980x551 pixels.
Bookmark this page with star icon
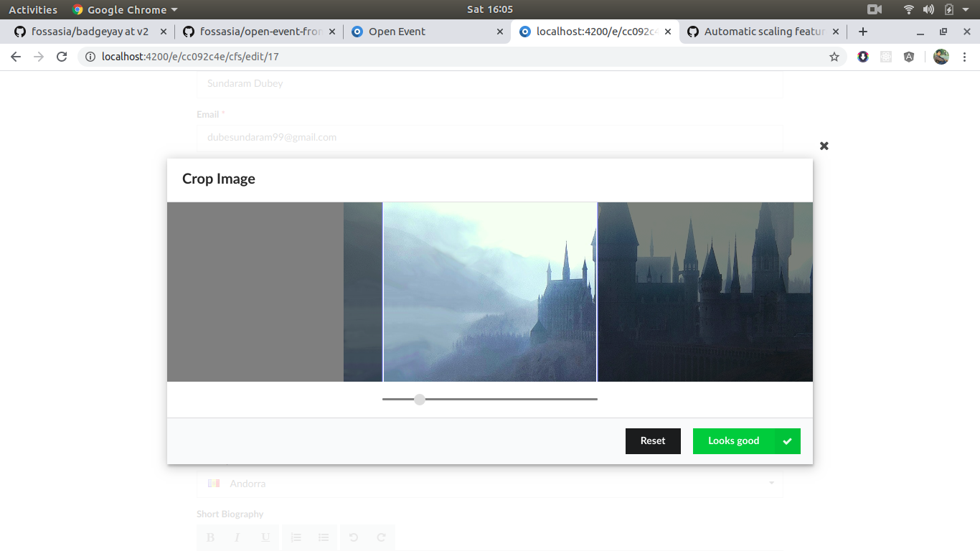[x=834, y=57]
